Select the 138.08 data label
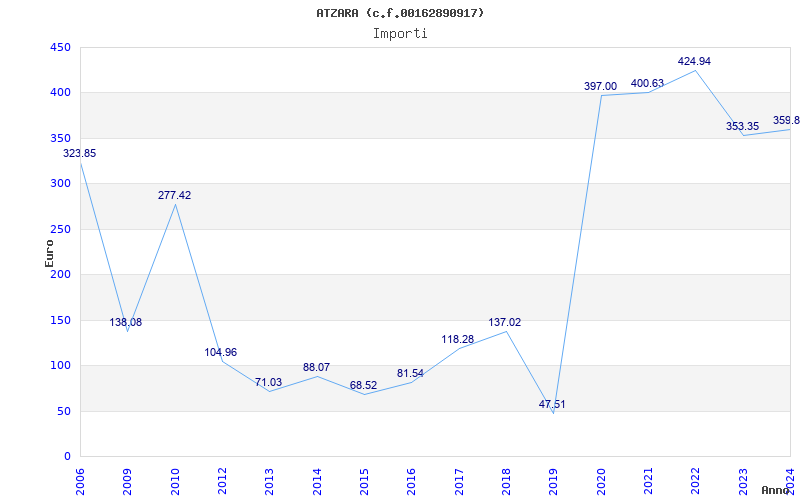Viewport: 800px width, 500px height. click(x=126, y=322)
